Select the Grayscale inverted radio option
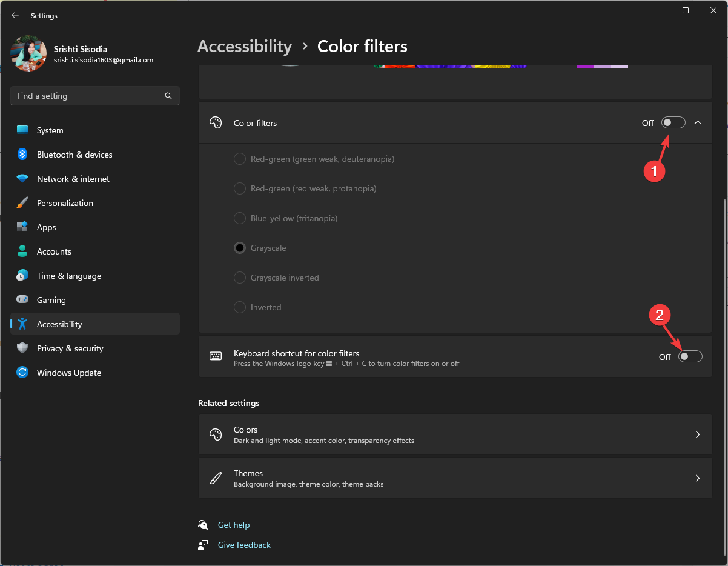Image resolution: width=728 pixels, height=566 pixels. (x=240, y=278)
